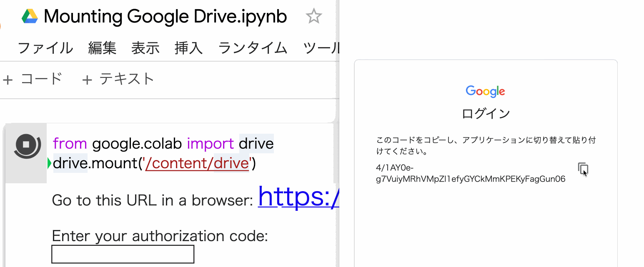Click the Google Drive icon beside the notebook title
644x267 pixels.
pyautogui.click(x=30, y=16)
